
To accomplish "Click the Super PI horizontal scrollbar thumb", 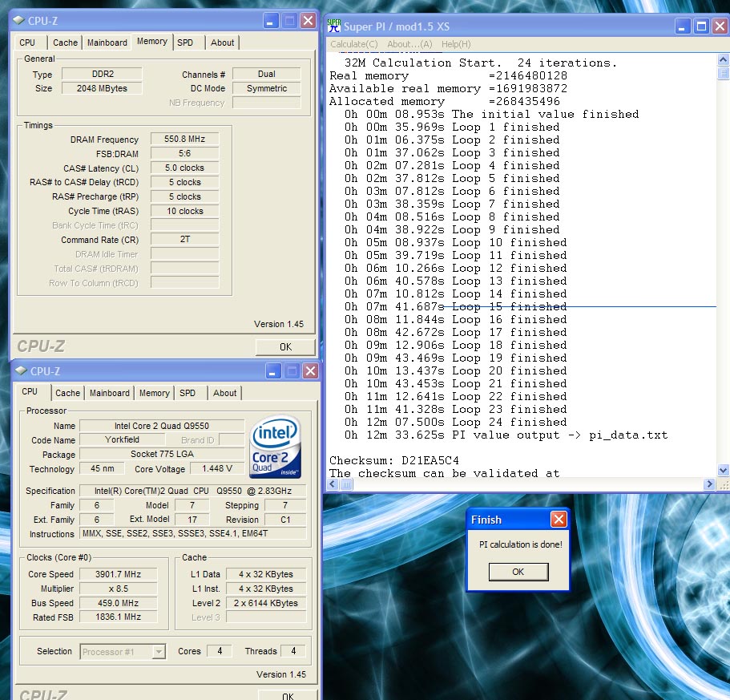I will tap(346, 484).
